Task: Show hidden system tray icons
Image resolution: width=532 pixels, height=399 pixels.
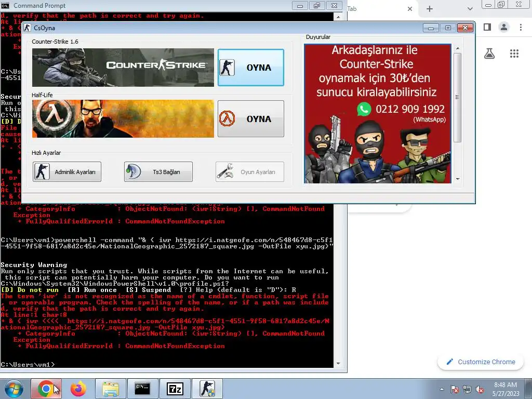Action: click(442, 390)
